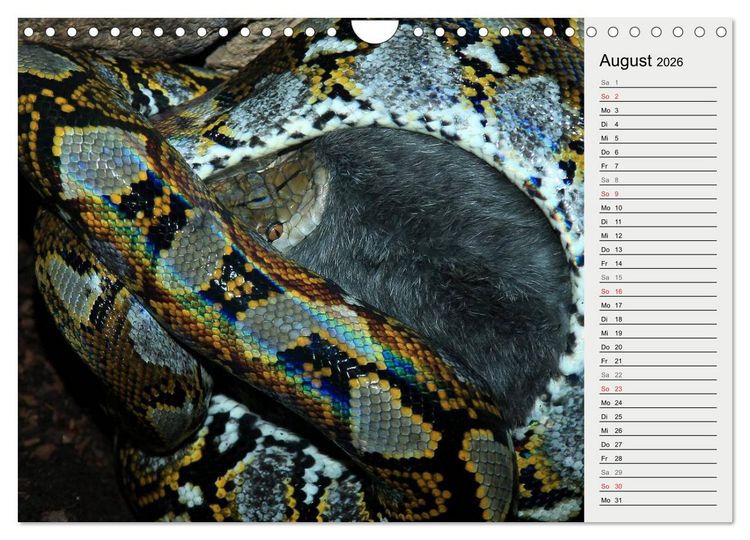Click Monday 3 entry line
This screenshot has height=540, width=750.
coord(658,110)
